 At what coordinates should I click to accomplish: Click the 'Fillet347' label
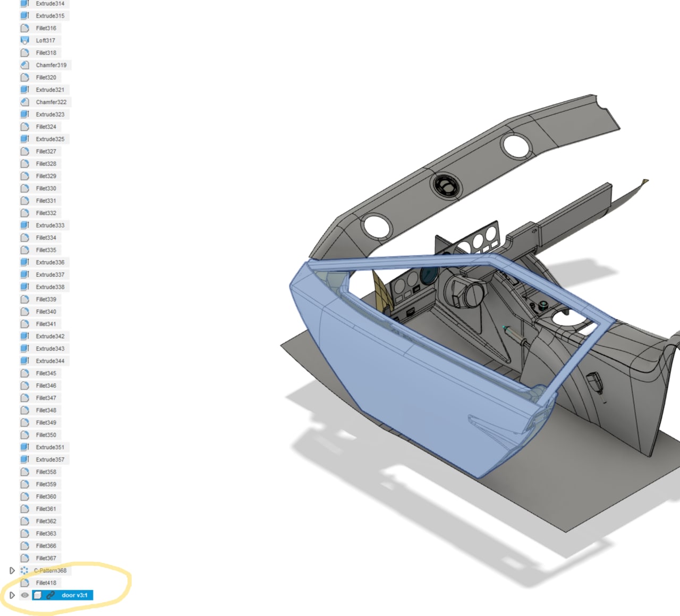(46, 398)
